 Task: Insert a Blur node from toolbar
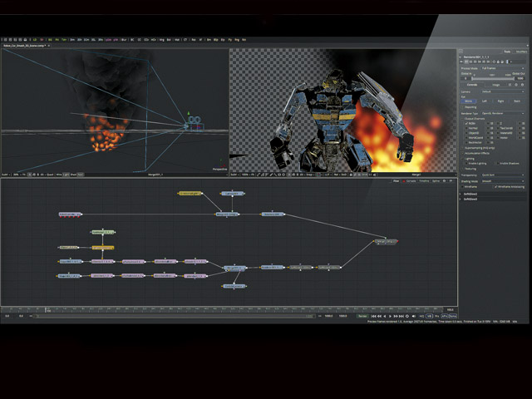pos(124,40)
